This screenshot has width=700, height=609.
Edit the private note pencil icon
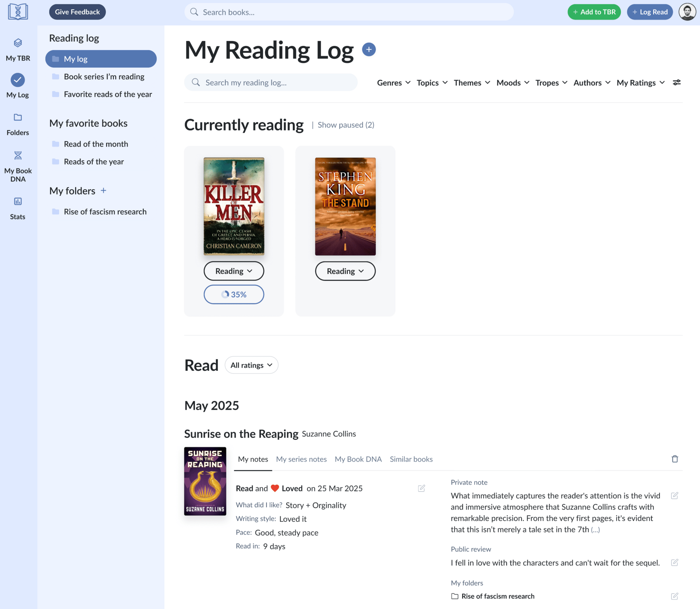coord(674,496)
